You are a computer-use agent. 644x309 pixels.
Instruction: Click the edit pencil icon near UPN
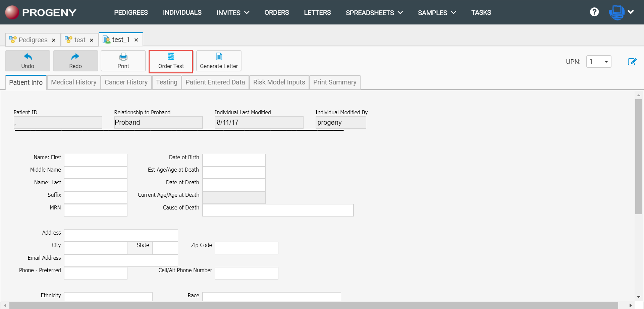[x=632, y=62]
